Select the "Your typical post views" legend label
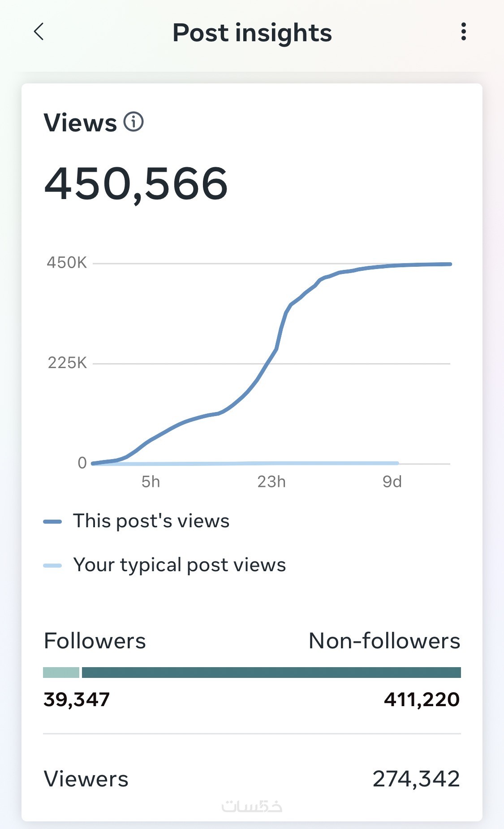 [x=179, y=565]
